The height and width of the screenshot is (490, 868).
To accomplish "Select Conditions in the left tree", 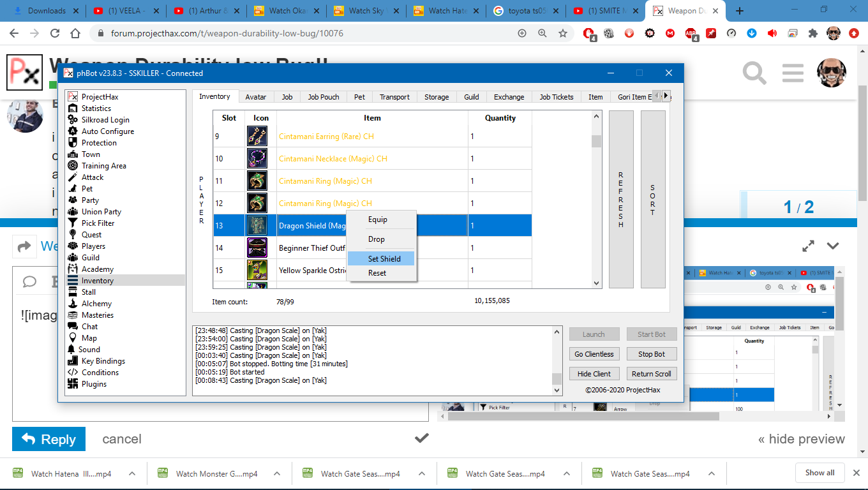I will click(100, 373).
